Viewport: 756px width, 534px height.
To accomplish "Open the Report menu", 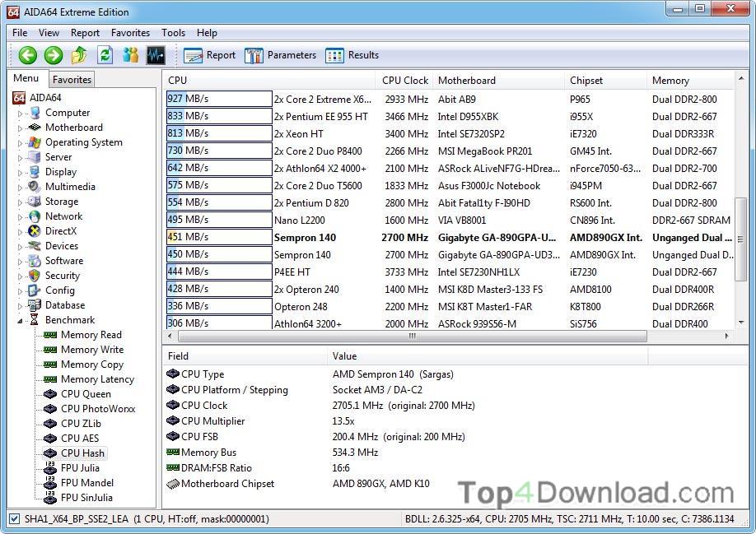I will click(85, 33).
